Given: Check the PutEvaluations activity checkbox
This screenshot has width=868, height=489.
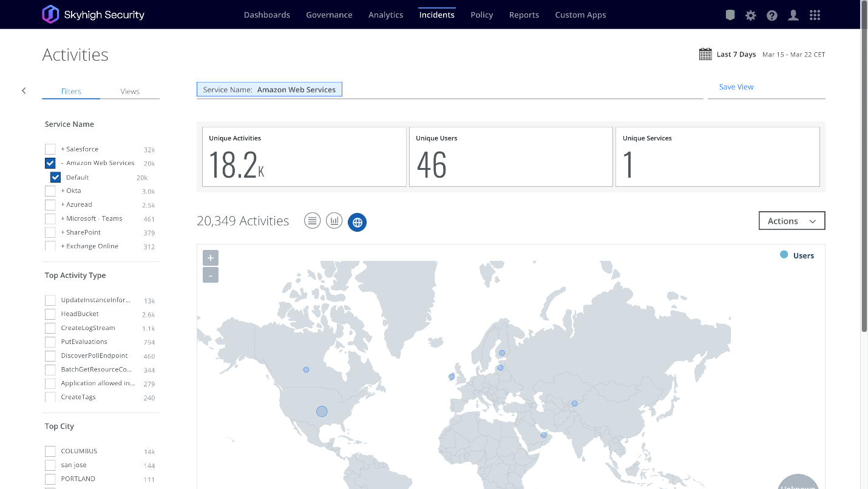Looking at the screenshot, I should point(50,342).
